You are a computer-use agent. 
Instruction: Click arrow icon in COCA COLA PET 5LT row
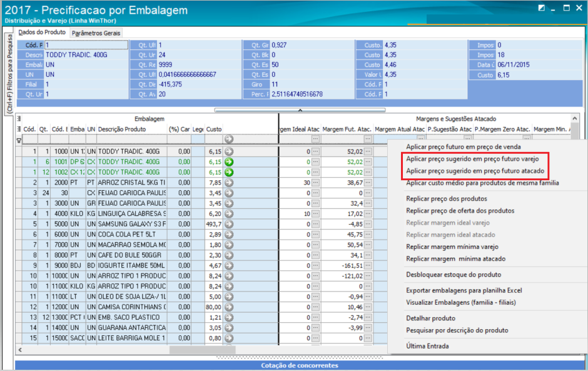(x=229, y=235)
